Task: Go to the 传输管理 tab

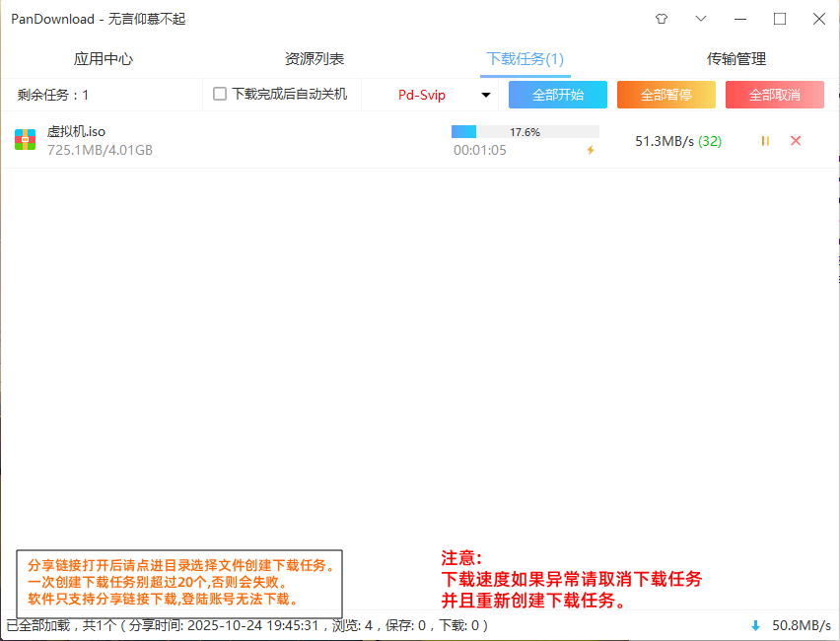Action: (x=735, y=59)
